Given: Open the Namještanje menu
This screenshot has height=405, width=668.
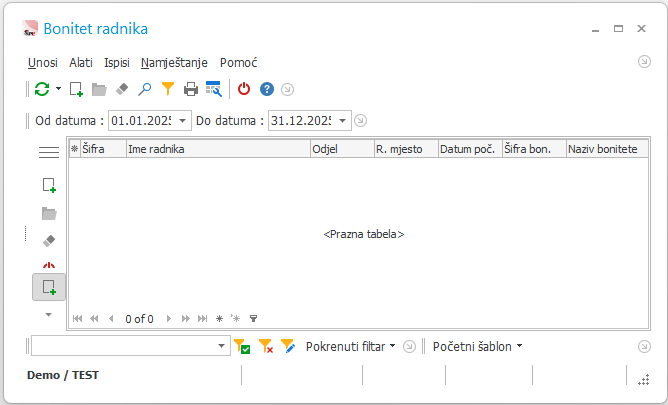Looking at the screenshot, I should [x=174, y=63].
